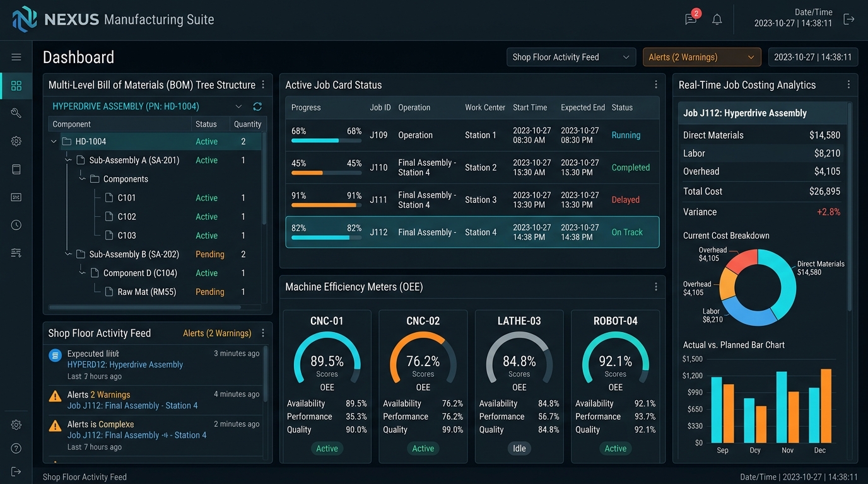Click the Idle status badge on LATHE-03

click(x=519, y=449)
